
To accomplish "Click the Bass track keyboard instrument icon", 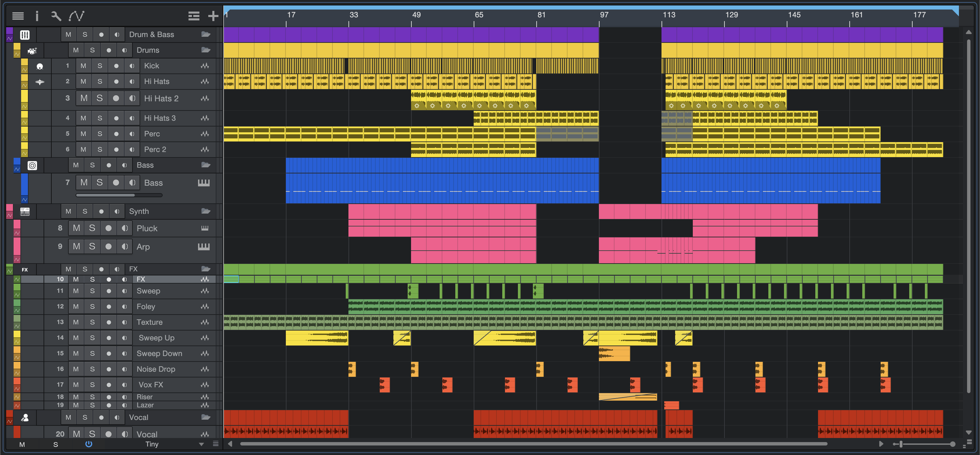I will pos(203,183).
